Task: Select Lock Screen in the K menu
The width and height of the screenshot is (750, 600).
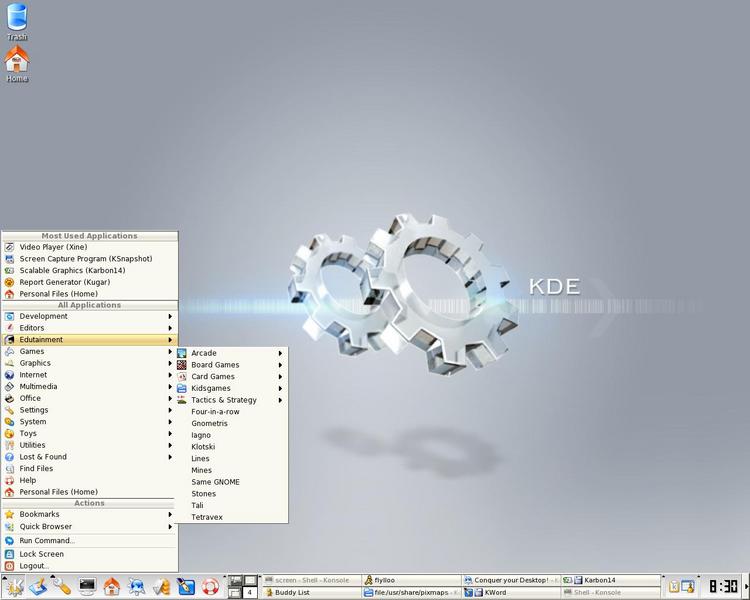Action: 89,554
